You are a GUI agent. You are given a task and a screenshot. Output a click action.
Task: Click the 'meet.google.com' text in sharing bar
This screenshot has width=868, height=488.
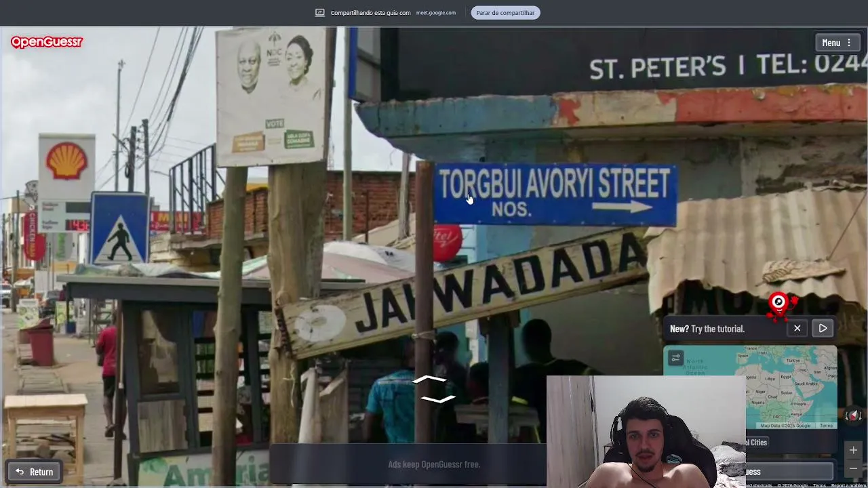point(436,13)
